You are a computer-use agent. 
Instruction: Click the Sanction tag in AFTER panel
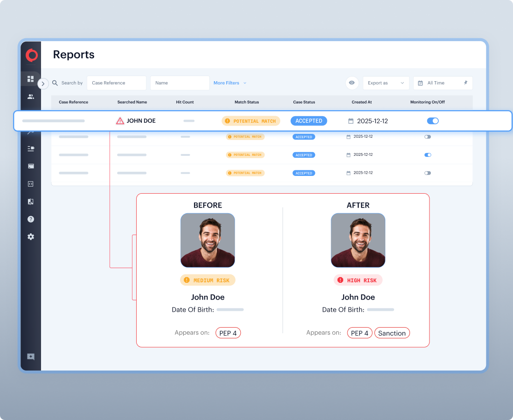point(392,333)
